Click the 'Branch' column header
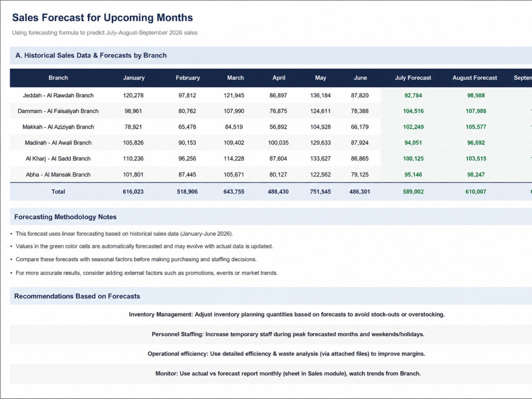This screenshot has width=532, height=399. (x=58, y=78)
